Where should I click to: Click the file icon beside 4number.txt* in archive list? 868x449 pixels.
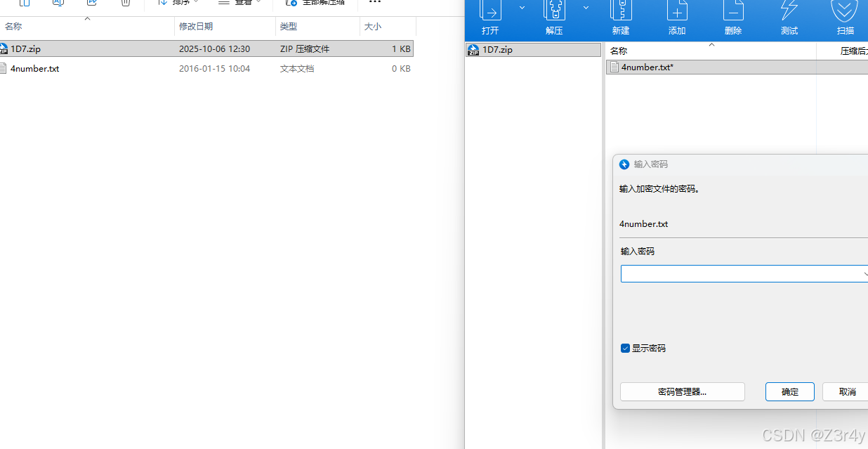[614, 67]
